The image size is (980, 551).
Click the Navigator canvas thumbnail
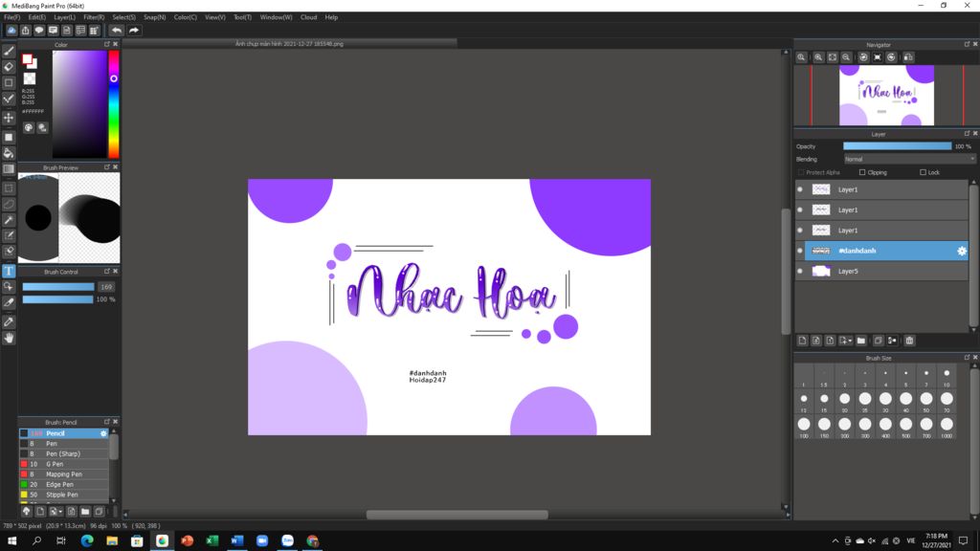886,96
